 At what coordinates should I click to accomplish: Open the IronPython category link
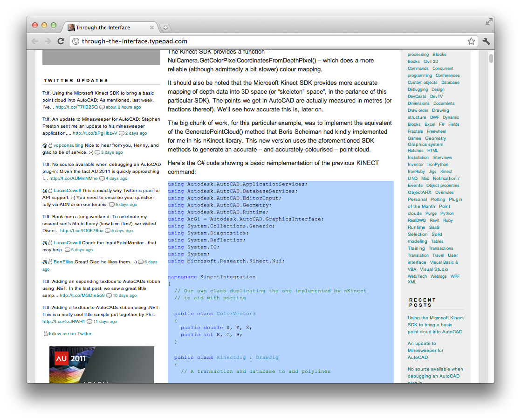438,165
